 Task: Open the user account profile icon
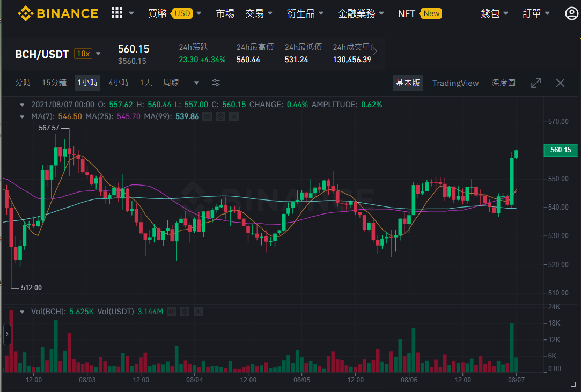[x=571, y=13]
